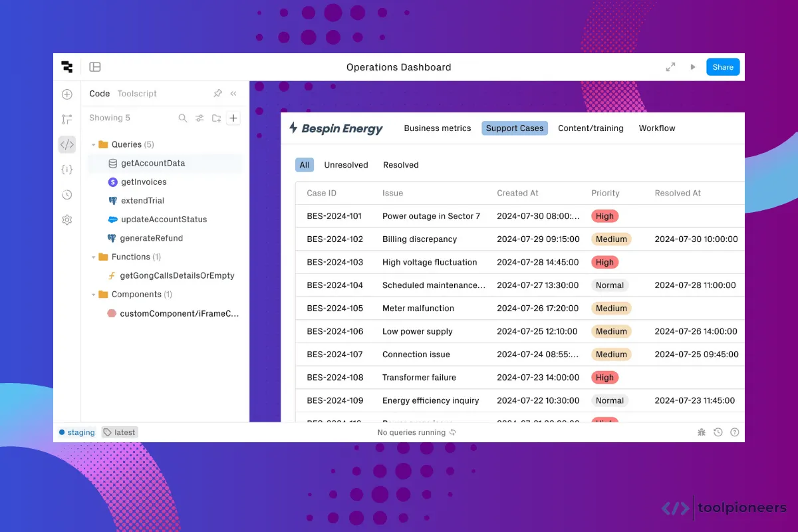798x532 pixels.
Task: Open the Business metrics tab
Action: (x=438, y=128)
